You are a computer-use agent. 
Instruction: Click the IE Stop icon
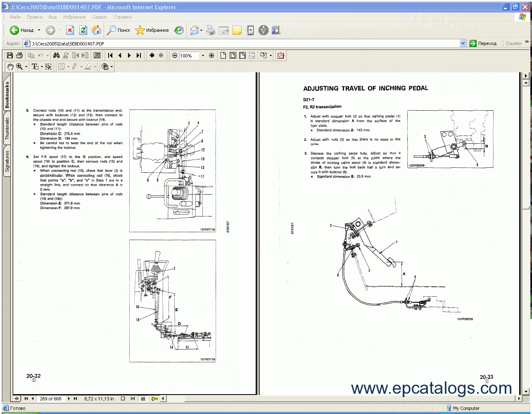click(x=70, y=30)
